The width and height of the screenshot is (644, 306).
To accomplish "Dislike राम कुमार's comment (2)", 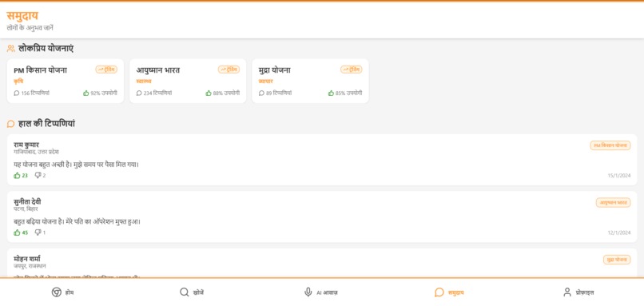I will point(40,176).
